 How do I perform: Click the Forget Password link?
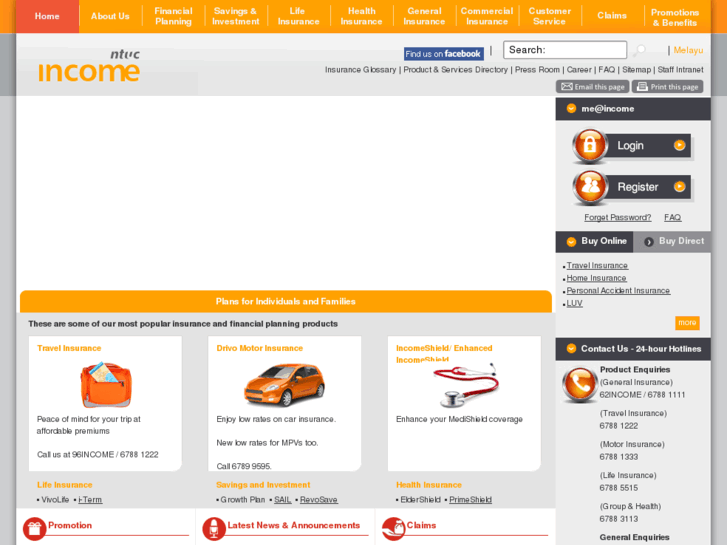(618, 218)
